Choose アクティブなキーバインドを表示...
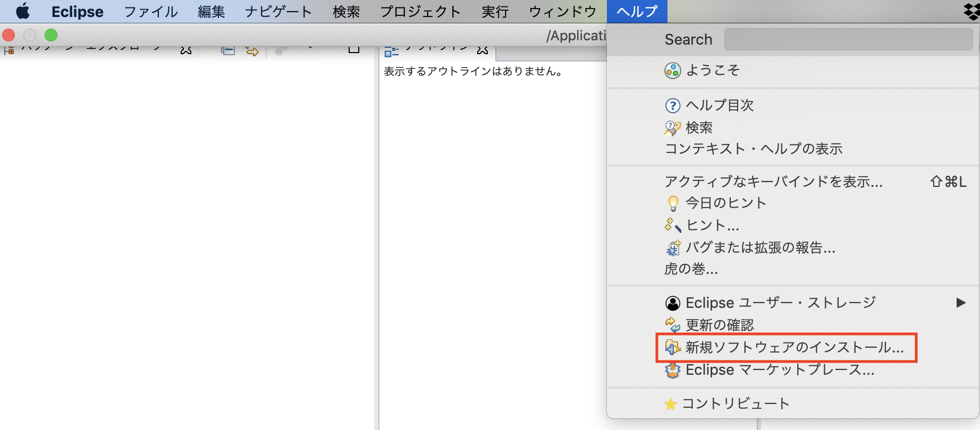Viewport: 980px width, 430px height. (793, 182)
